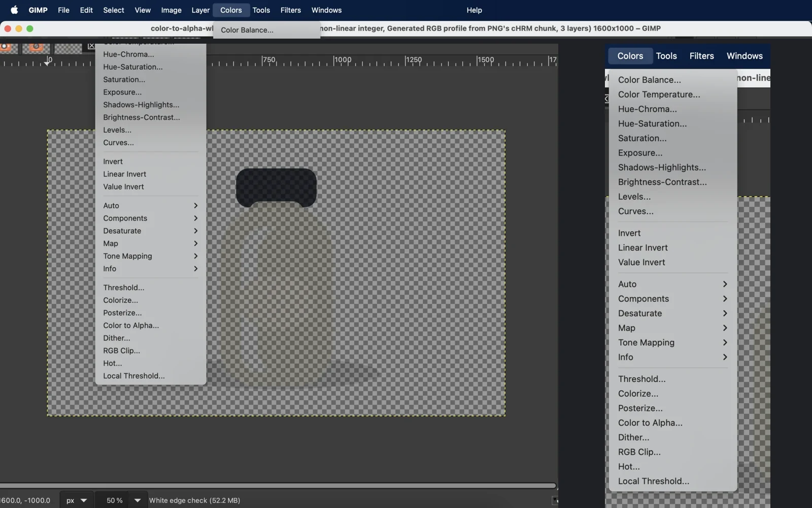Choose Posterize... in the enlarged inset menu

[x=673, y=408]
